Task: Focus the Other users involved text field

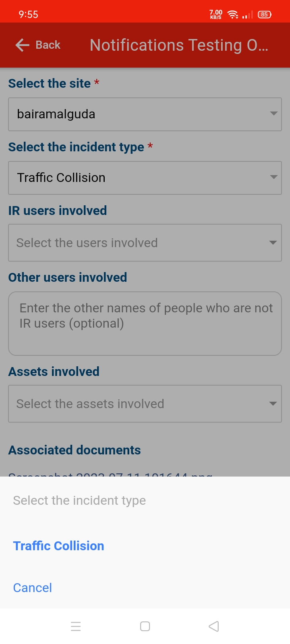Action: coord(145,324)
